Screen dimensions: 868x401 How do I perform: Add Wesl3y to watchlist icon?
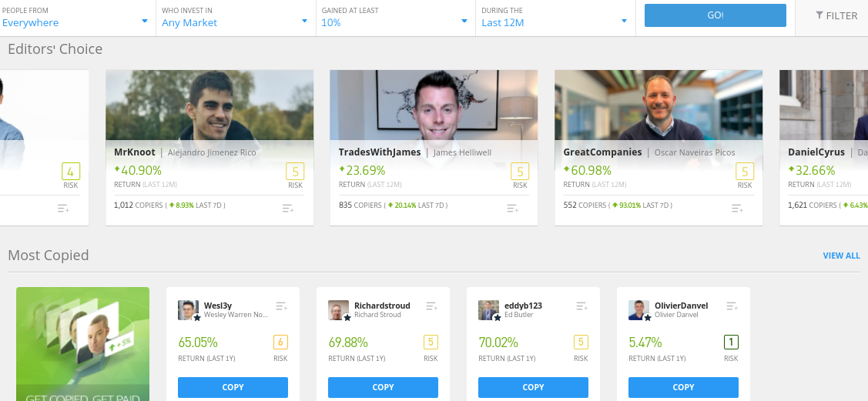tap(282, 306)
